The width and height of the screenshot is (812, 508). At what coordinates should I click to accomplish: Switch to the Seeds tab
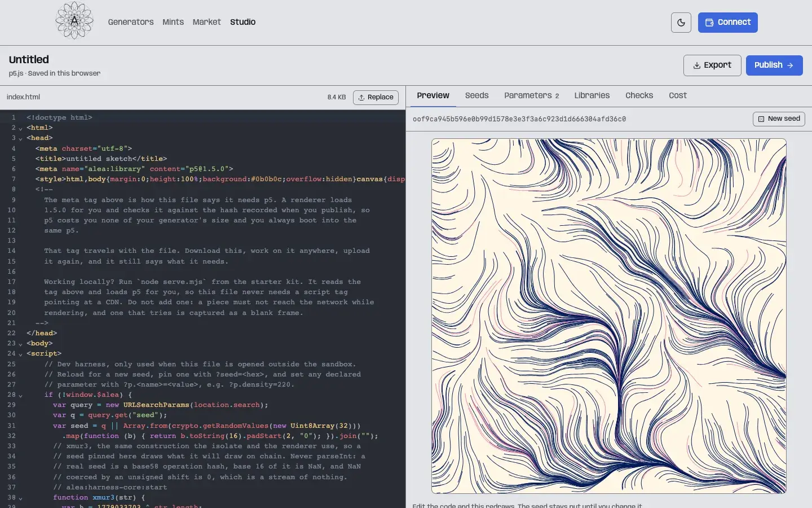tap(477, 96)
